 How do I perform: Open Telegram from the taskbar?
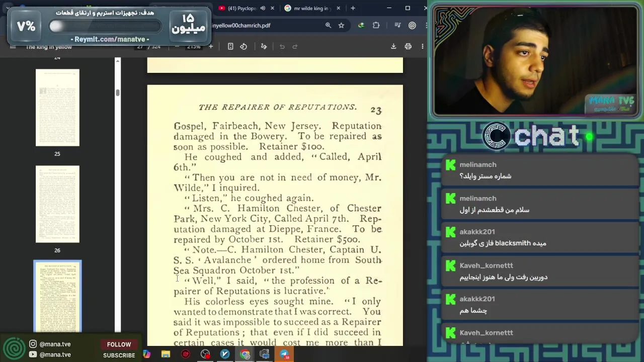284,354
